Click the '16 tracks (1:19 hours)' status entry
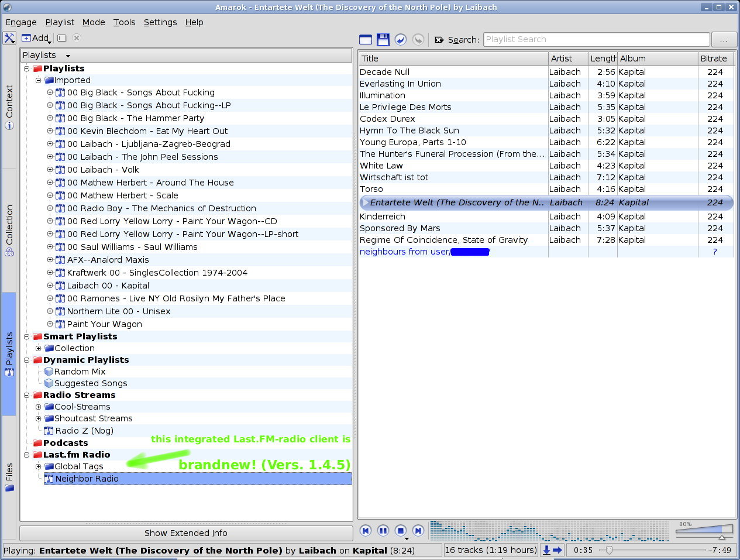The width and height of the screenshot is (740, 560). point(490,550)
